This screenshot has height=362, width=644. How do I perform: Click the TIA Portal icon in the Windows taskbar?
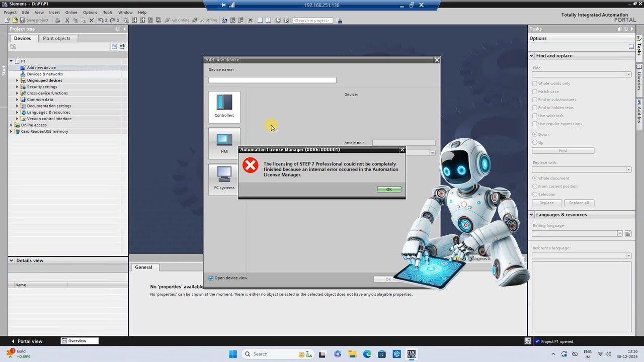pyautogui.click(x=412, y=354)
